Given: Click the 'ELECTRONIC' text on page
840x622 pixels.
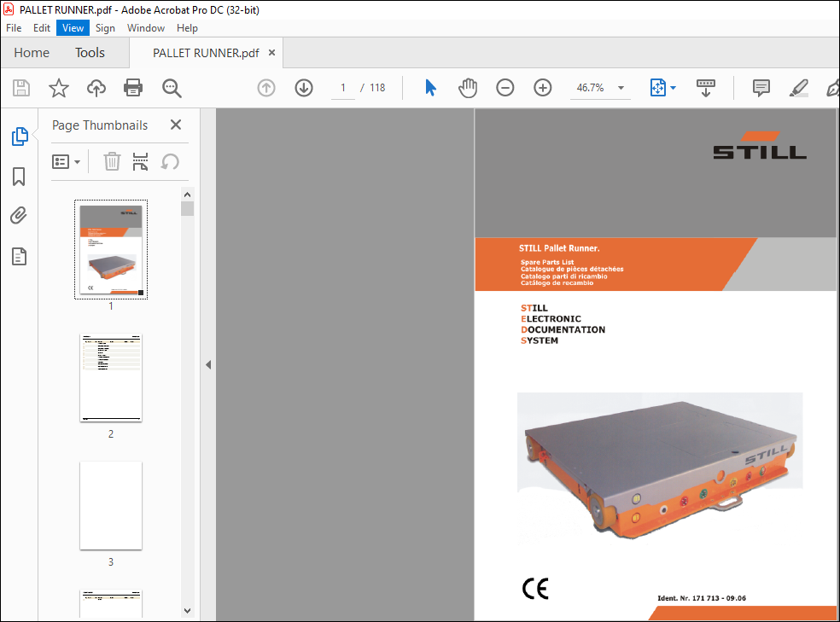Looking at the screenshot, I should click(x=551, y=319).
